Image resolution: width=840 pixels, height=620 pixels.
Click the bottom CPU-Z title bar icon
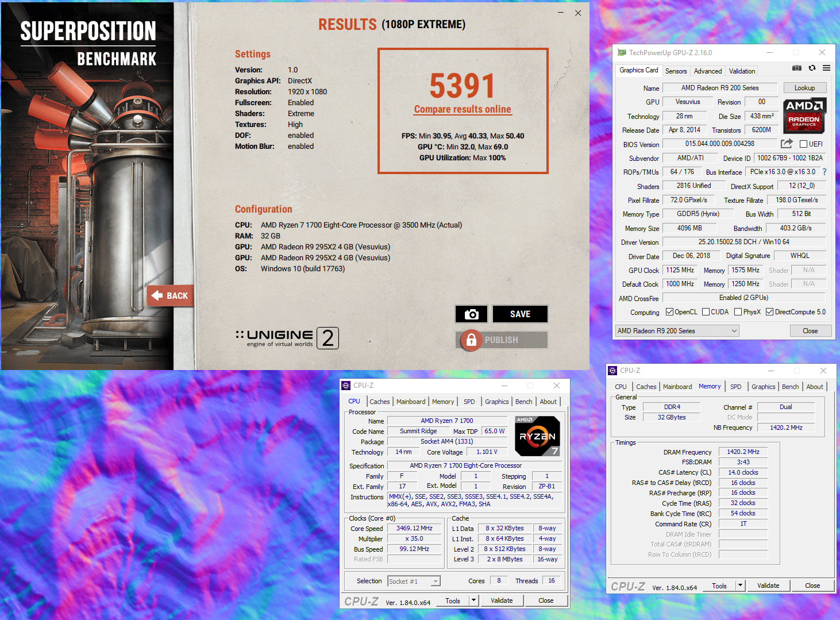346,386
